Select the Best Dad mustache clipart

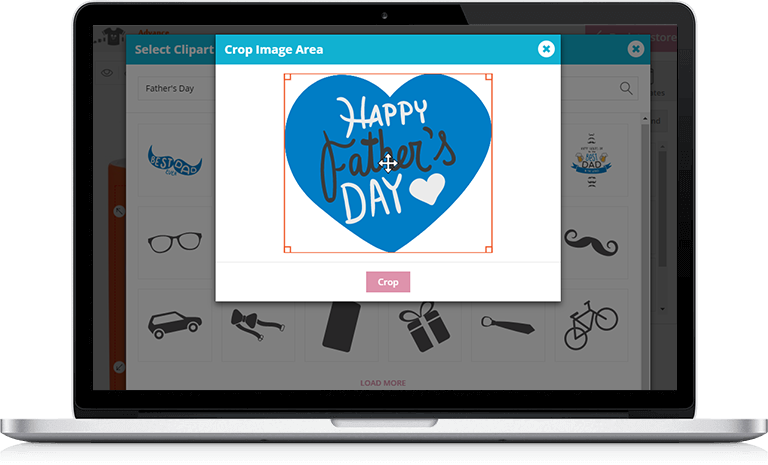(175, 161)
